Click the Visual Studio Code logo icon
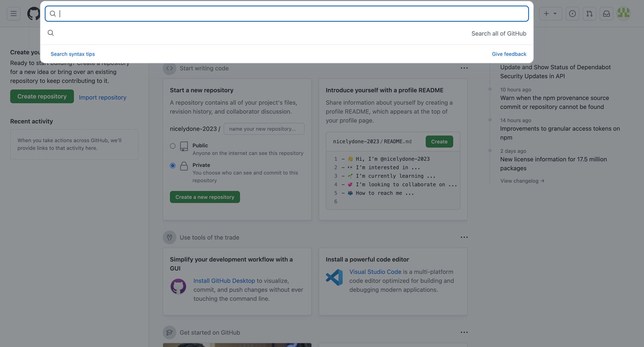 point(334,278)
